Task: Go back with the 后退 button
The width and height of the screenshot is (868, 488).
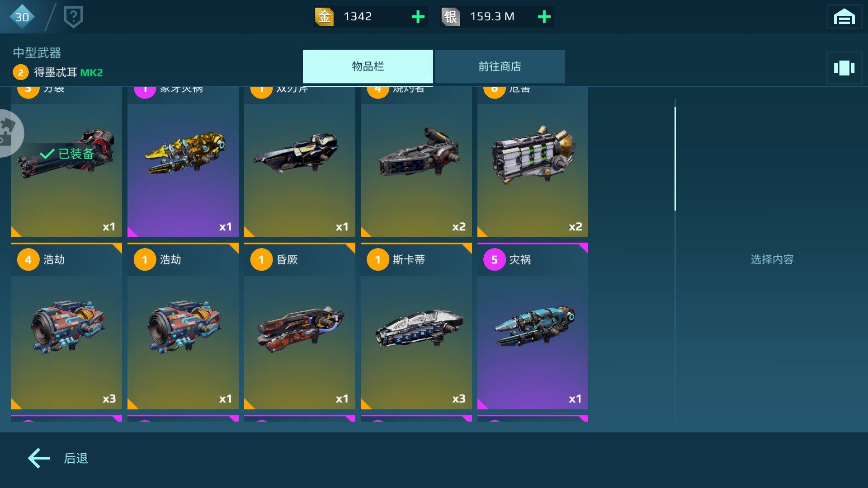Action: tap(58, 458)
